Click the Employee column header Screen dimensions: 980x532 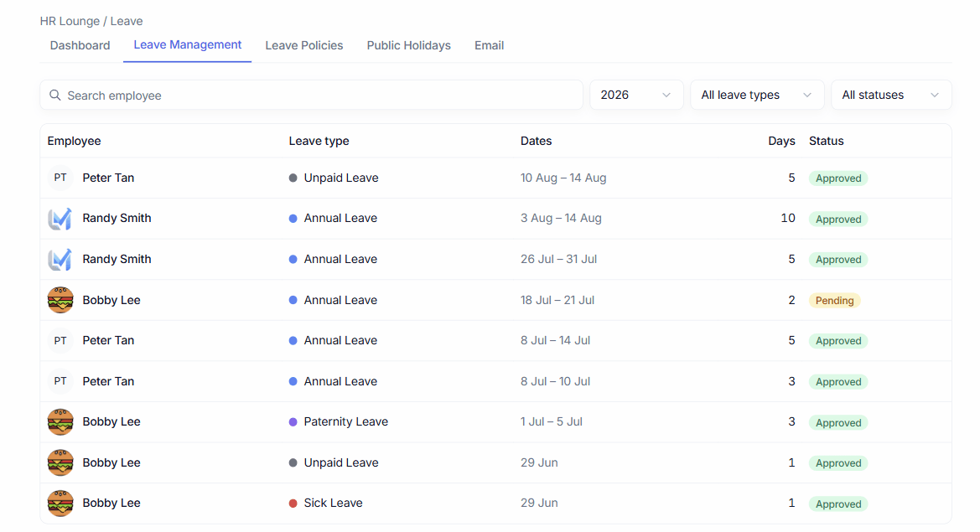74,141
